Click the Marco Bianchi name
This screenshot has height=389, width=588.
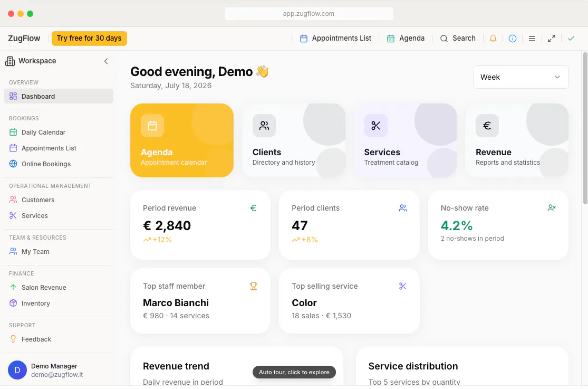pyautogui.click(x=176, y=302)
